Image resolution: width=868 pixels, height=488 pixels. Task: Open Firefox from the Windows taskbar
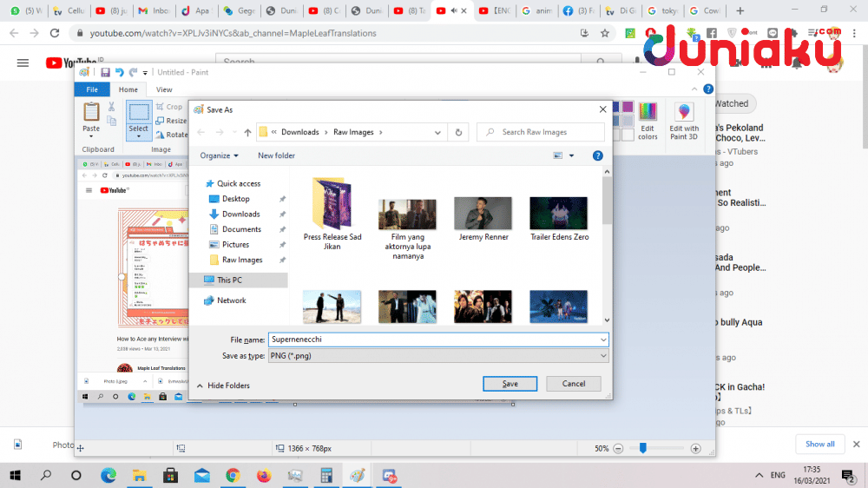pyautogui.click(x=264, y=476)
